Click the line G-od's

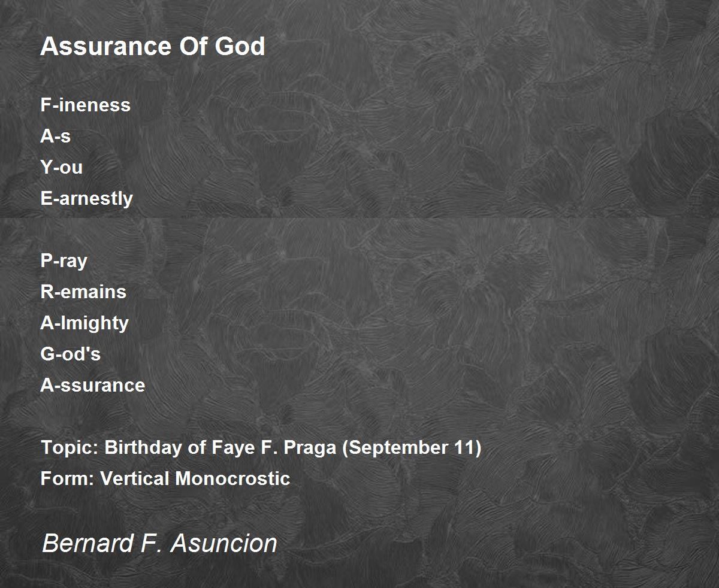click(70, 354)
